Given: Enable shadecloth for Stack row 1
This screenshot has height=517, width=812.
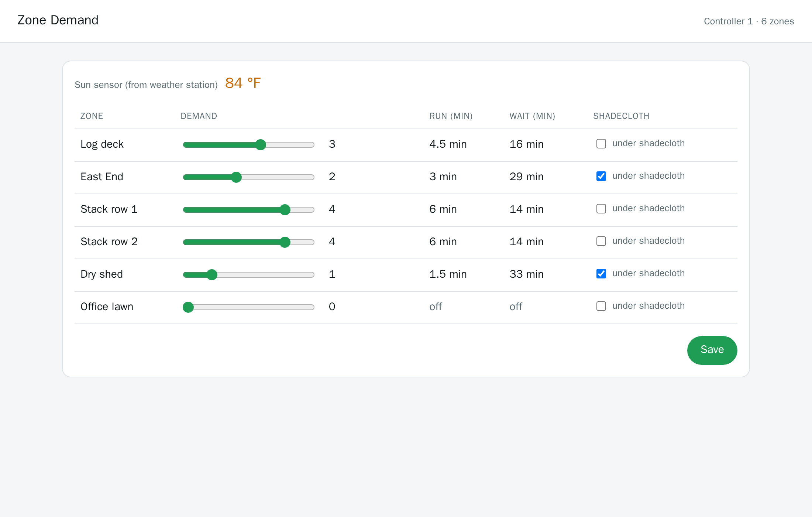Looking at the screenshot, I should pos(601,209).
